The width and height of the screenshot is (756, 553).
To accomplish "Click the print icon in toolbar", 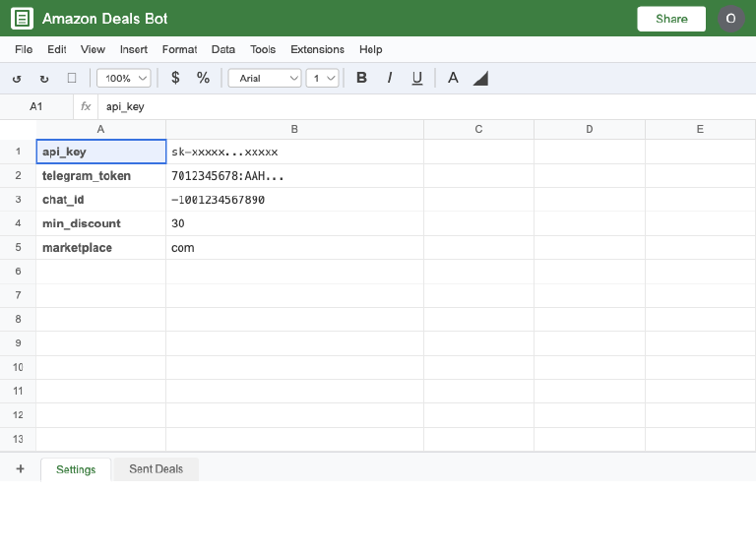I will pyautogui.click(x=72, y=78).
